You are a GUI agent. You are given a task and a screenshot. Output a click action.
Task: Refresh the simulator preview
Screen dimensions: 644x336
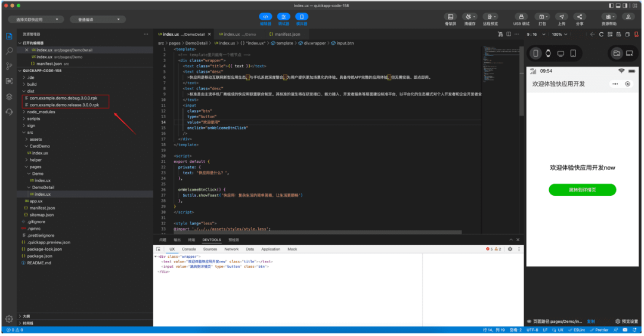coord(601,35)
